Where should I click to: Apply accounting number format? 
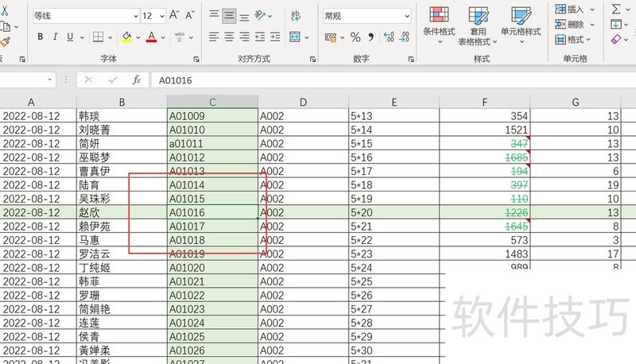coord(331,37)
